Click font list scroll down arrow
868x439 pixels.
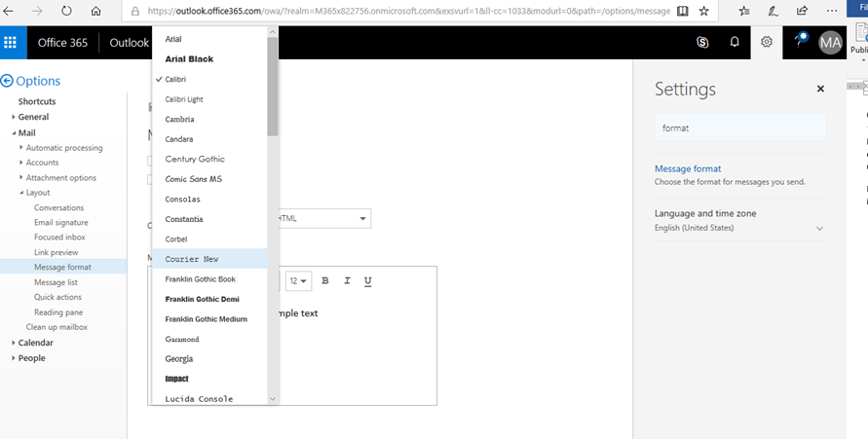coord(273,399)
